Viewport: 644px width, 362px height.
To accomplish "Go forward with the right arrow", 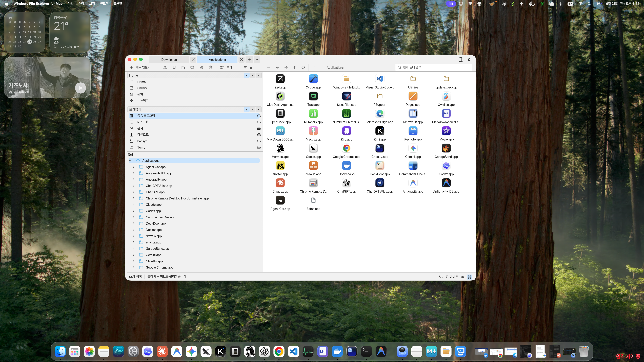I will (x=286, y=67).
